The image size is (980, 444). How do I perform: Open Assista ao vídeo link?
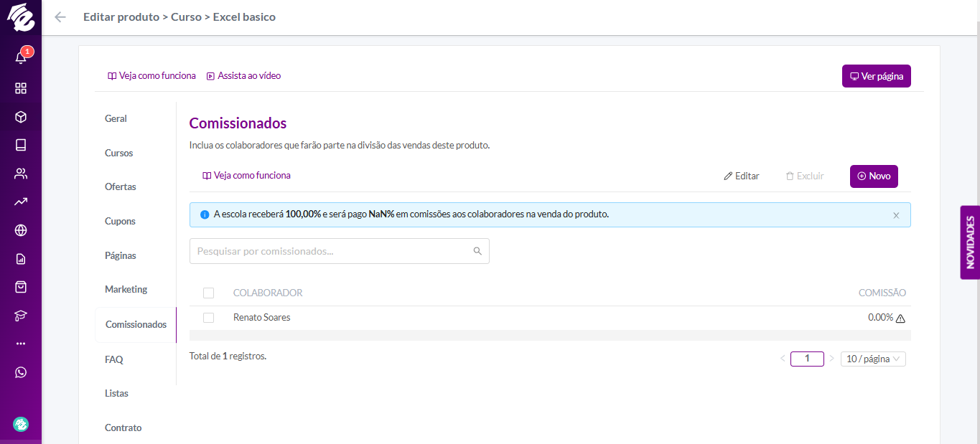tap(243, 75)
